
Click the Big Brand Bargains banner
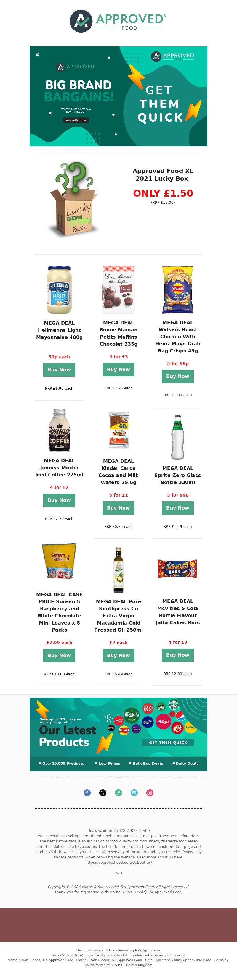point(118,96)
